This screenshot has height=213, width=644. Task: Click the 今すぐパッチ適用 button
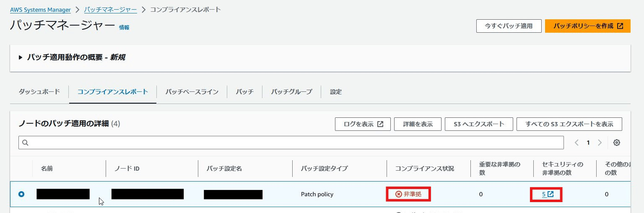tap(509, 26)
